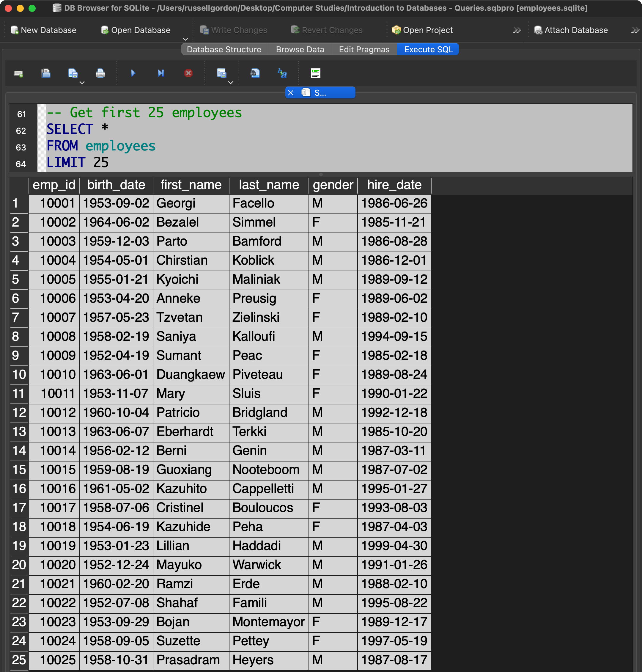Viewport: 642px width, 672px height.
Task: Click the find and replace icon
Action: pos(282,73)
